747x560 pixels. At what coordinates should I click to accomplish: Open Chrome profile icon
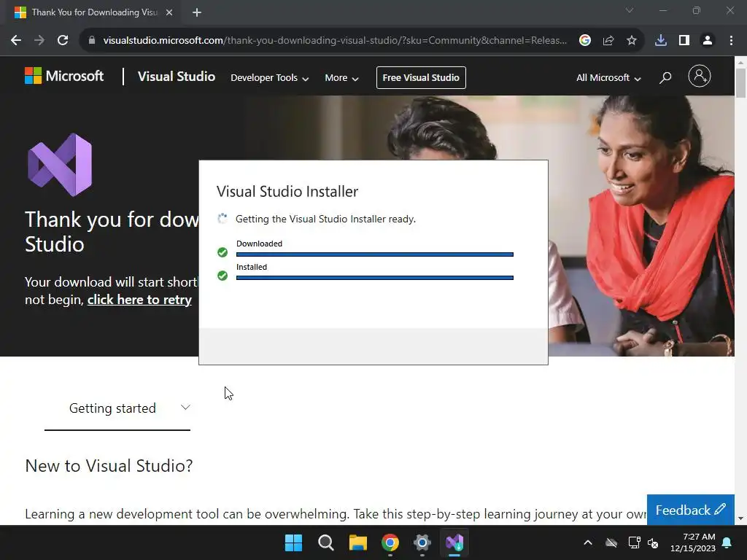(708, 41)
